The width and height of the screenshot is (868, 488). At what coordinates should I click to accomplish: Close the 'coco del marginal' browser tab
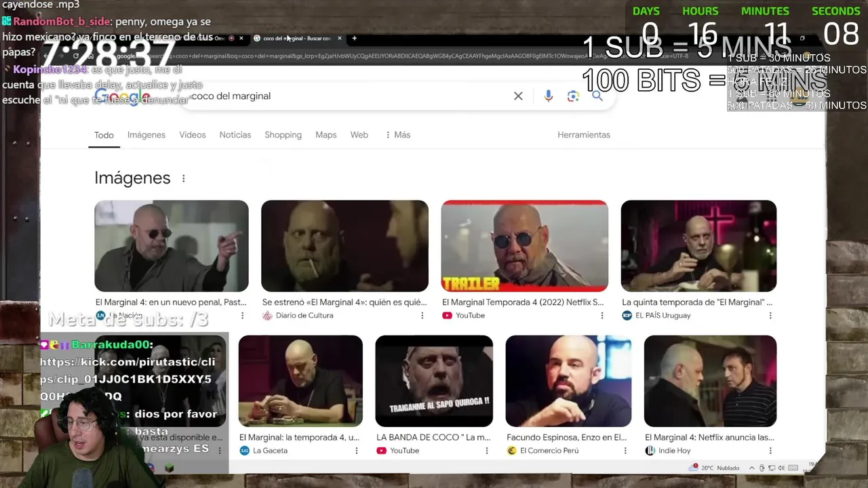pyautogui.click(x=340, y=38)
